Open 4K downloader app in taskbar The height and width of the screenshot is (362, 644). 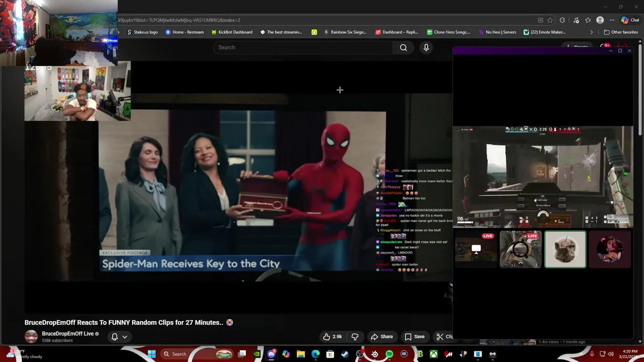tap(404, 354)
